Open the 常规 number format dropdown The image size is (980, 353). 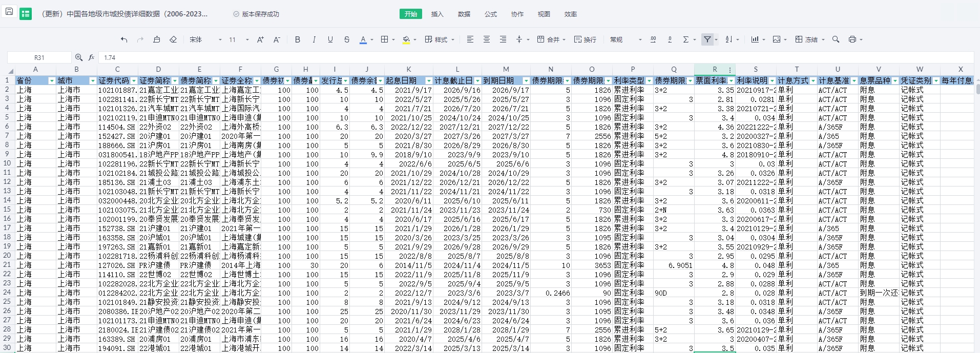tap(625, 39)
